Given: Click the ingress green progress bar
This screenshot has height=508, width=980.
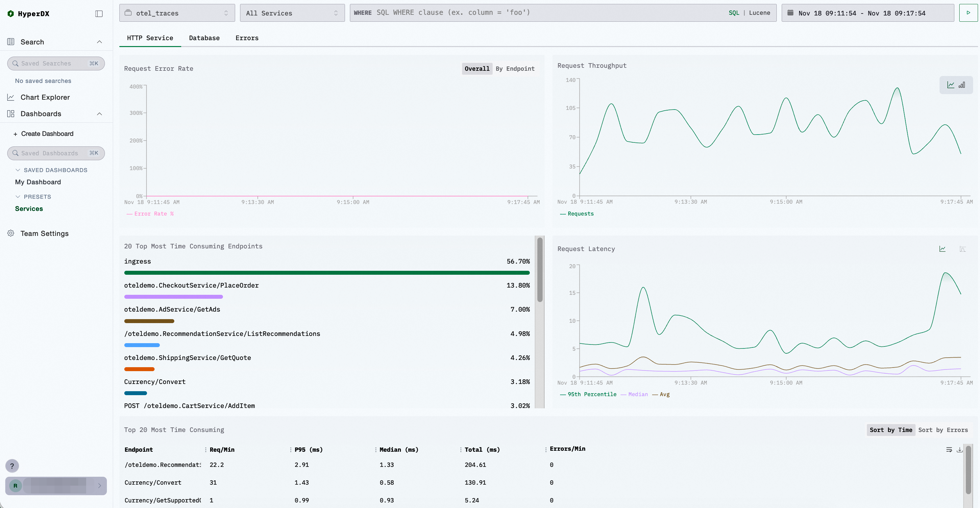Looking at the screenshot, I should pos(327,273).
